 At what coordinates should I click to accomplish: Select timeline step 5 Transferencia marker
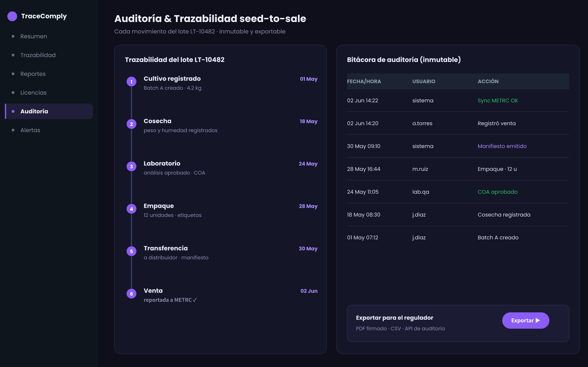131,251
